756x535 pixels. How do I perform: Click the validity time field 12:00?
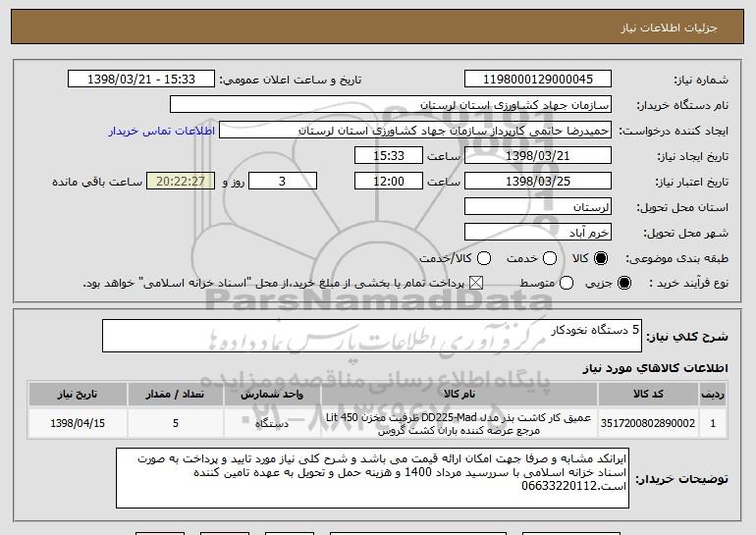tap(389, 182)
